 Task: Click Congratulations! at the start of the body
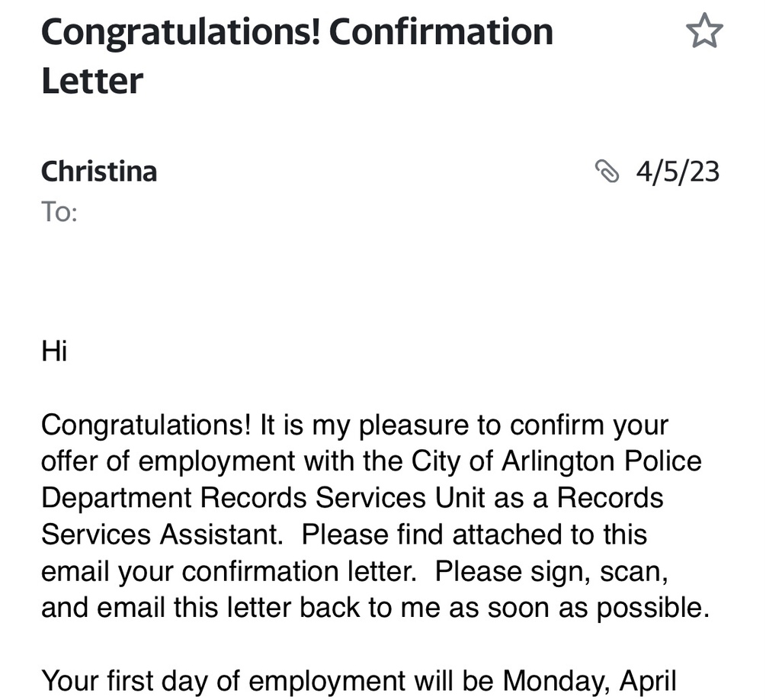click(x=146, y=425)
